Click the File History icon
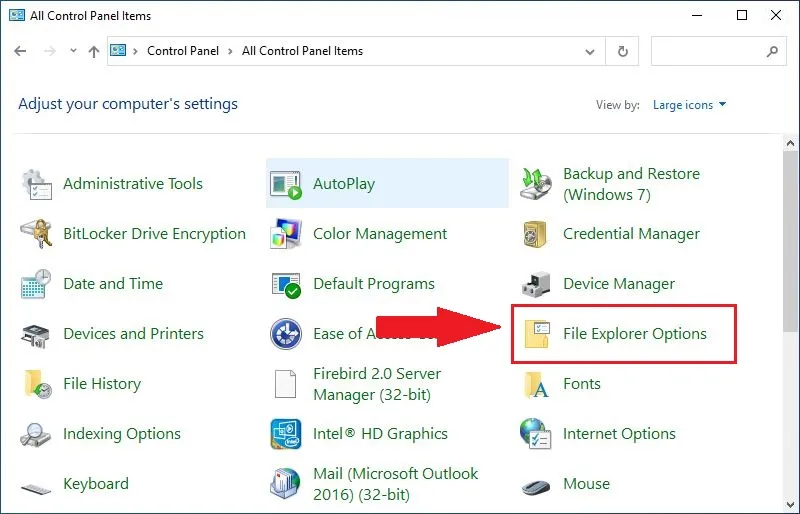This screenshot has height=514, width=800. point(37,384)
